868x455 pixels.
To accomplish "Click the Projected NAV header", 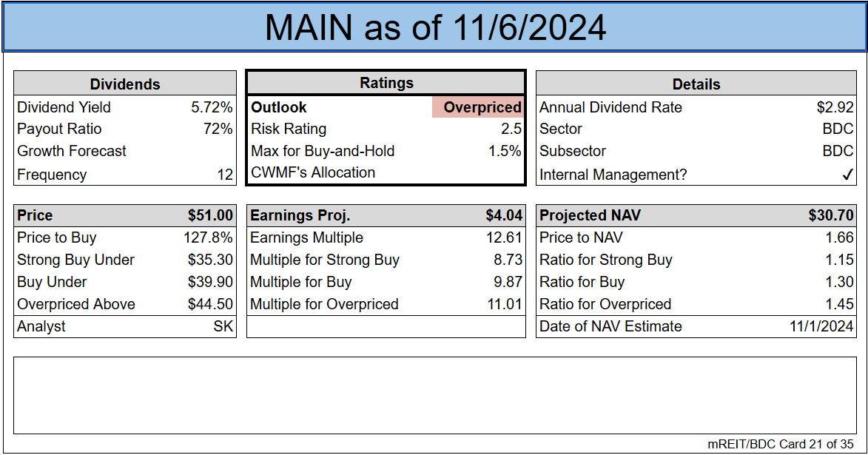I will coord(590,215).
